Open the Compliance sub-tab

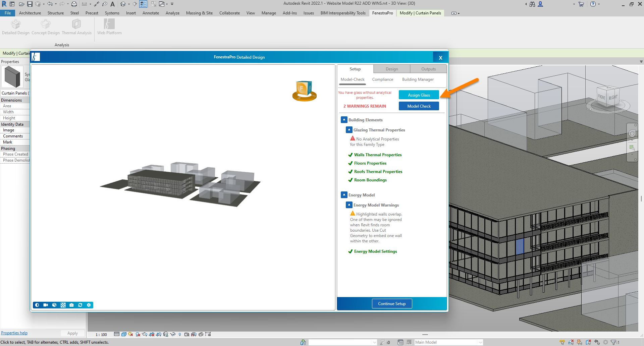382,79
